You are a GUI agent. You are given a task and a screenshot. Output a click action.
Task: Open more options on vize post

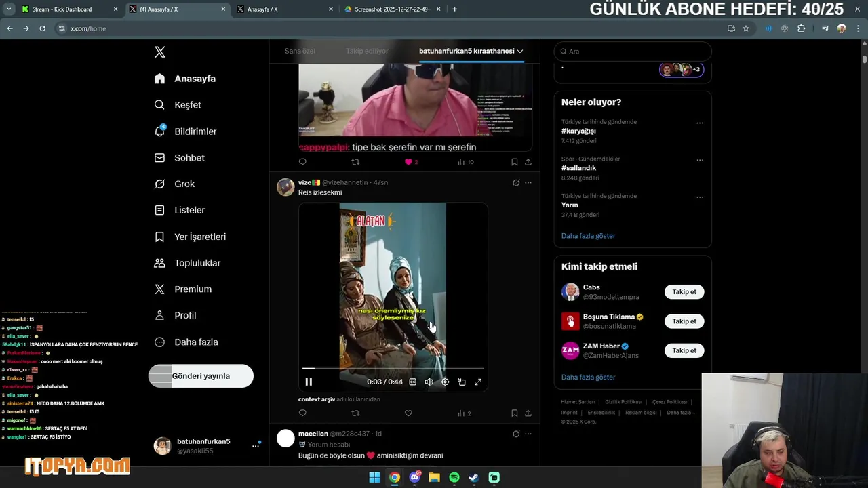click(528, 183)
